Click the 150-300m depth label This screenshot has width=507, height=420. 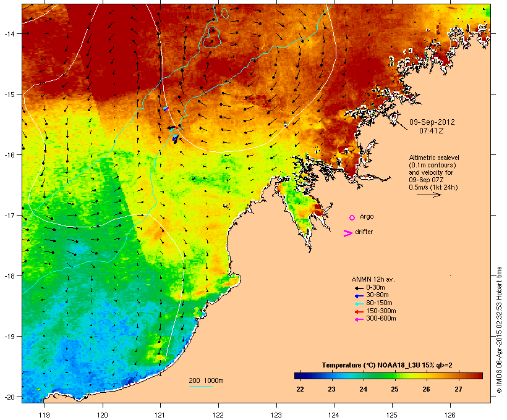(381, 311)
